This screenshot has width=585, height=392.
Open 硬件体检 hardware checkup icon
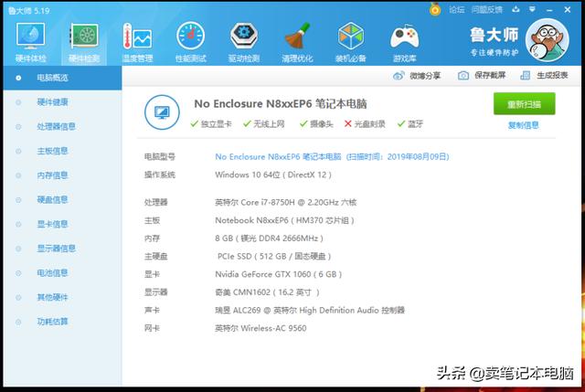pos(30,37)
